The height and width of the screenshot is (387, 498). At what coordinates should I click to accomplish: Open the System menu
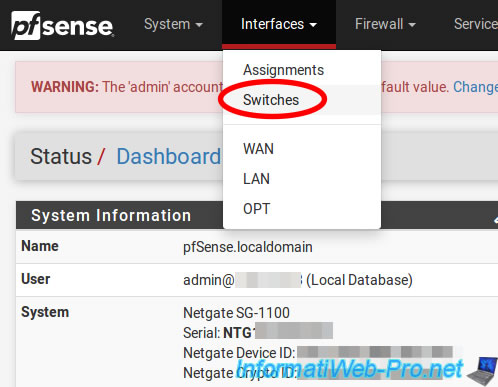pyautogui.click(x=173, y=24)
